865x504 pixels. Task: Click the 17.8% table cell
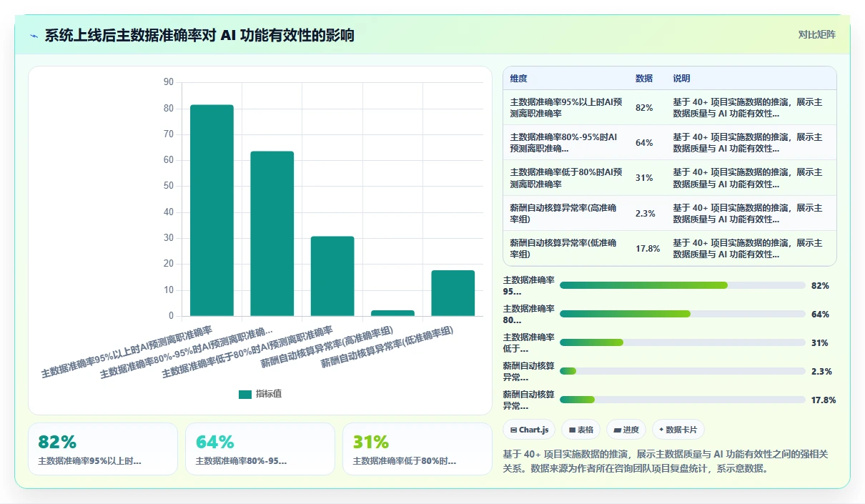pyautogui.click(x=648, y=248)
